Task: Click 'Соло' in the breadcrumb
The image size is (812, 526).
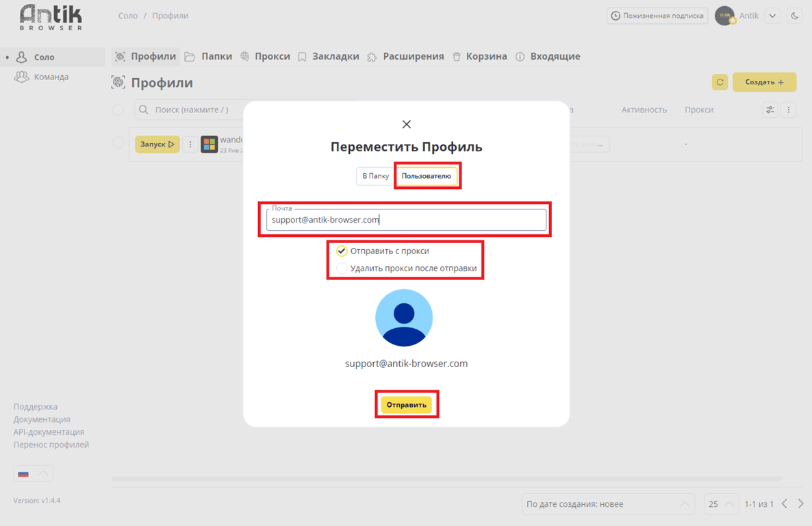Action: pos(128,16)
